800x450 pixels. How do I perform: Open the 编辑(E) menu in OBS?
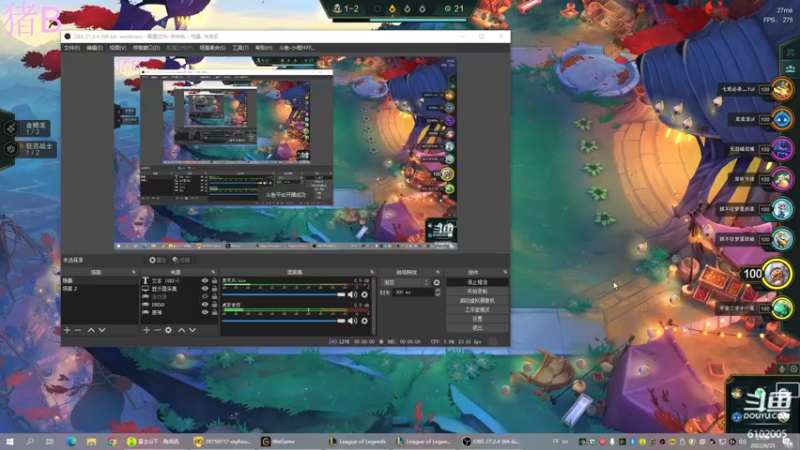[94, 47]
